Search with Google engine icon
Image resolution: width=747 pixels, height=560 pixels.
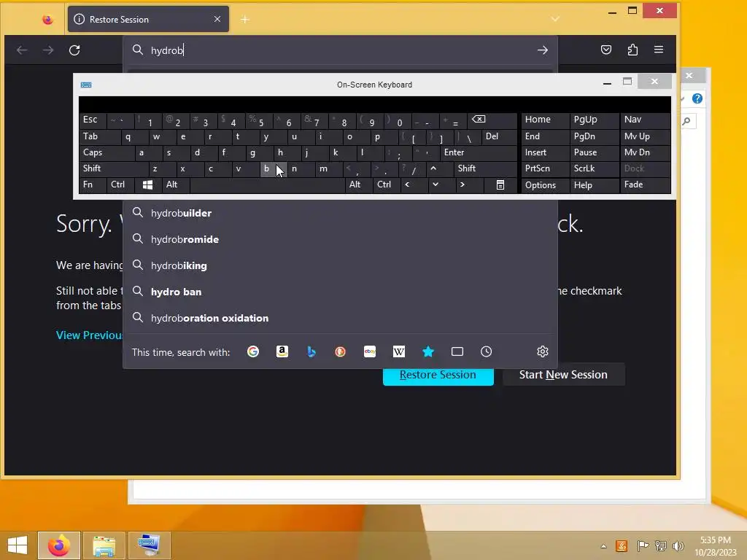click(x=253, y=351)
